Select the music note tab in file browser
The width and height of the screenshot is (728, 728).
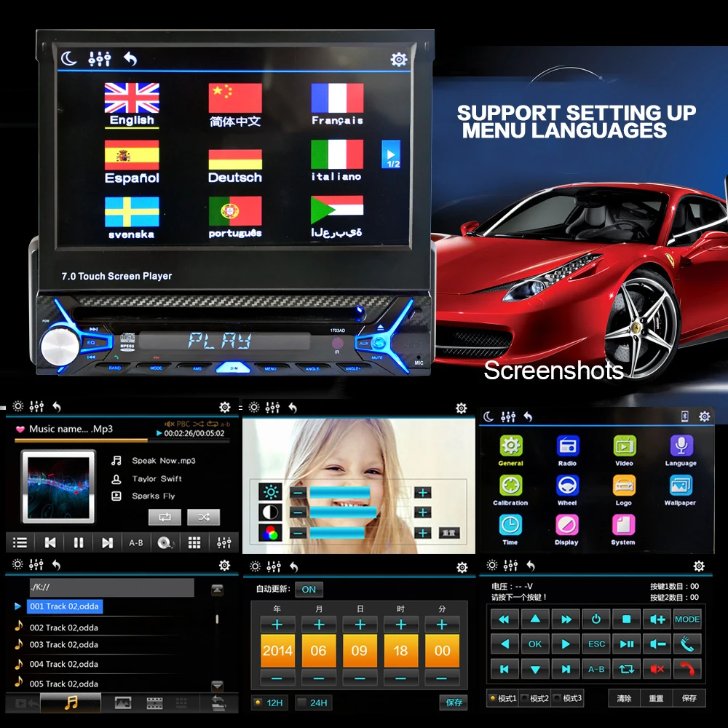(x=71, y=702)
